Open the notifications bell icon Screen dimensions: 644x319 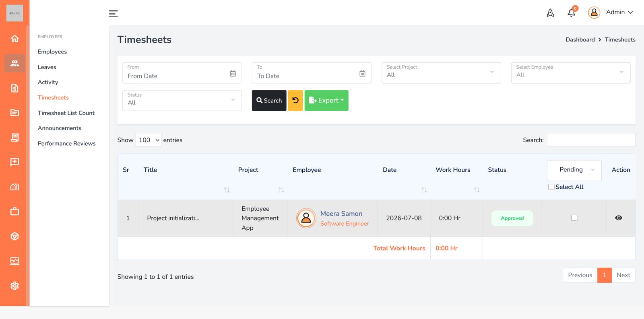(x=572, y=13)
